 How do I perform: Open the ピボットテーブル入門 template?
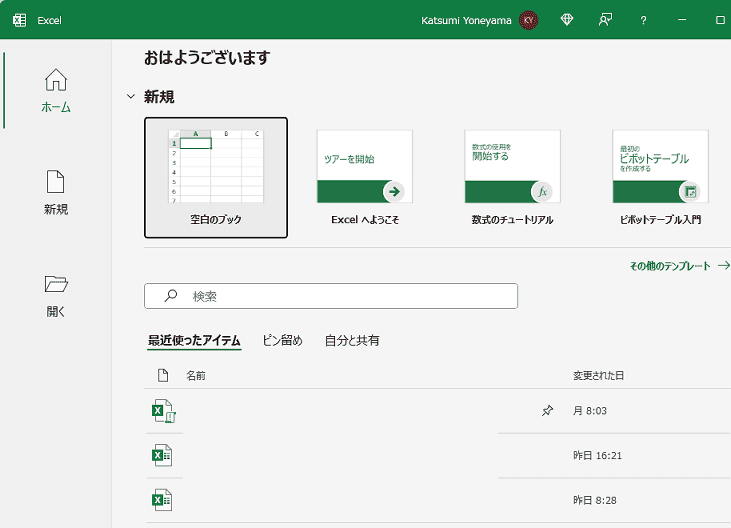(x=660, y=178)
